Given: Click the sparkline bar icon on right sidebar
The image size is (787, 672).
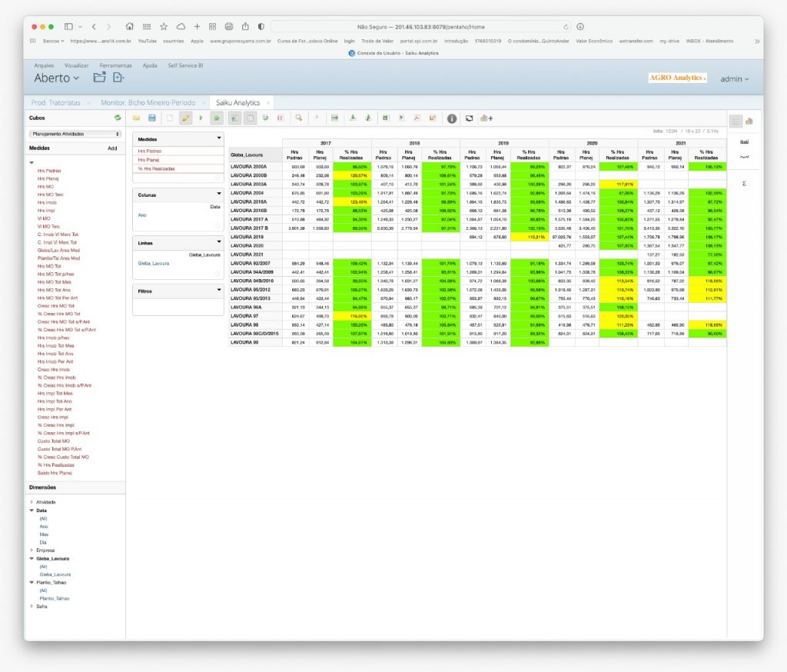Looking at the screenshot, I should tap(744, 142).
